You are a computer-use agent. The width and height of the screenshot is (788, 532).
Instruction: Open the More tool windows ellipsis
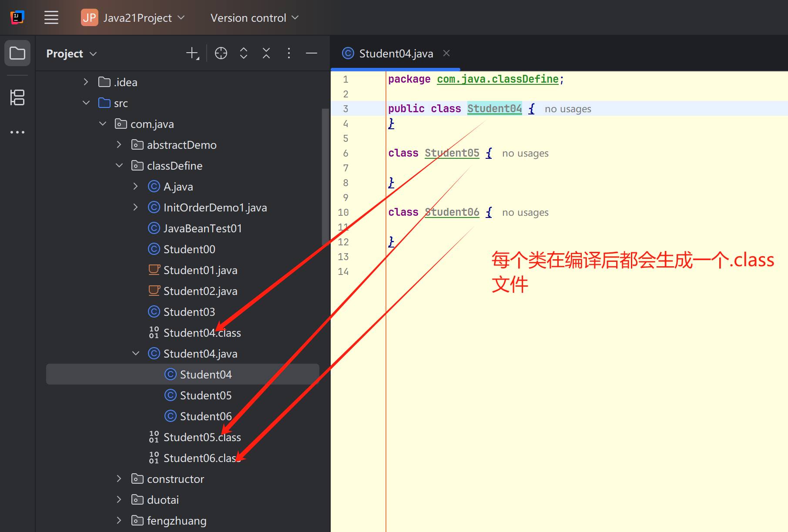pyautogui.click(x=17, y=132)
